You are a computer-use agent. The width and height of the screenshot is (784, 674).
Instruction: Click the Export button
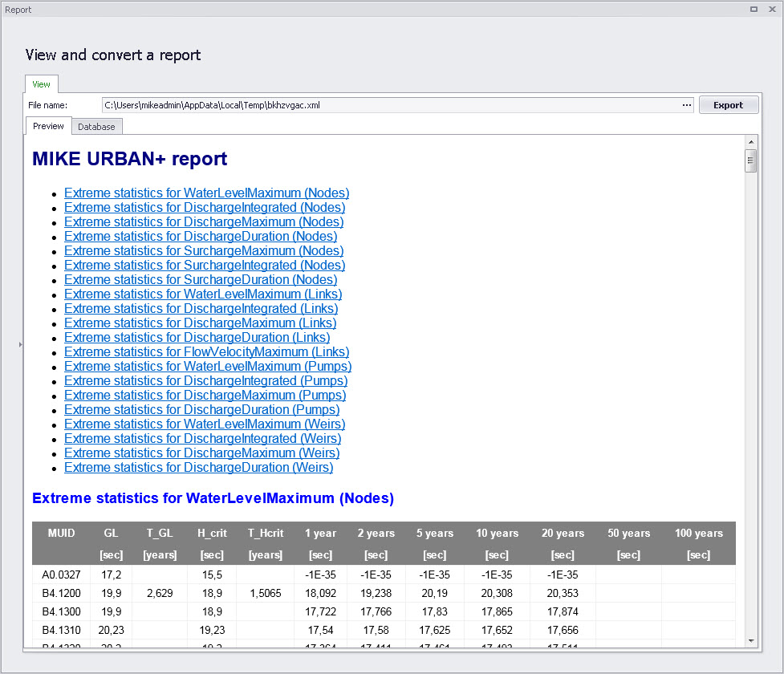click(x=729, y=105)
